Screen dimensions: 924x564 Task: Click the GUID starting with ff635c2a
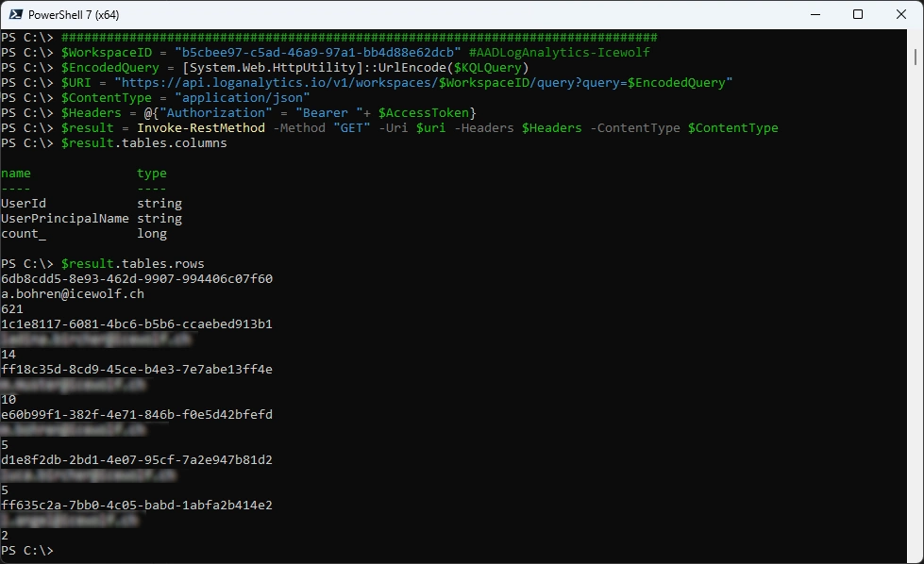pos(137,506)
